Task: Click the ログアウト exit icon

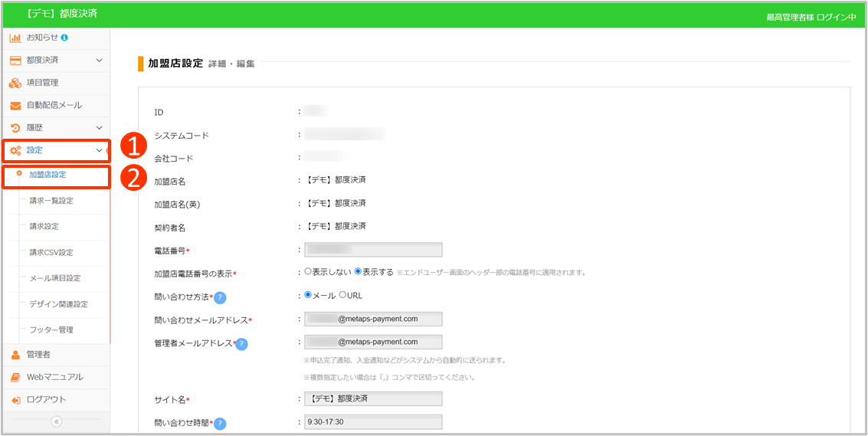Action: coord(15,400)
